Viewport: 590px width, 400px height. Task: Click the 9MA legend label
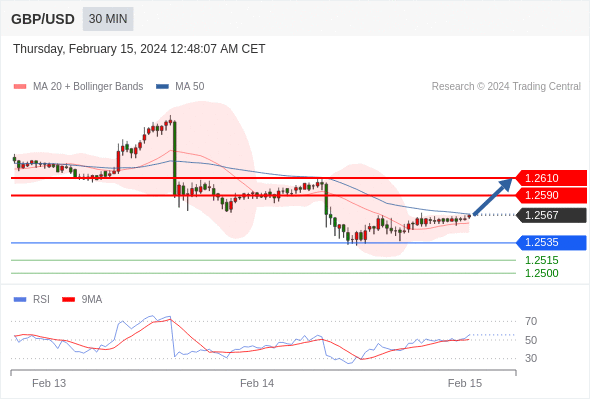point(92,300)
